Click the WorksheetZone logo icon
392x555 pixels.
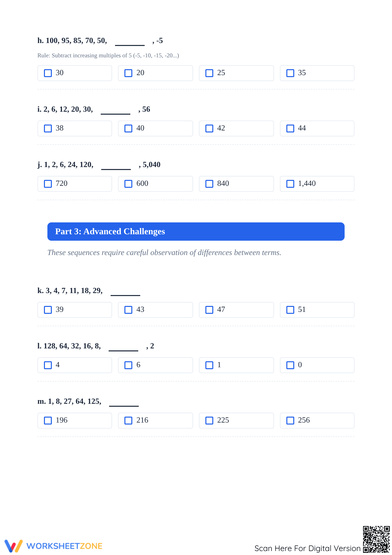(14, 546)
